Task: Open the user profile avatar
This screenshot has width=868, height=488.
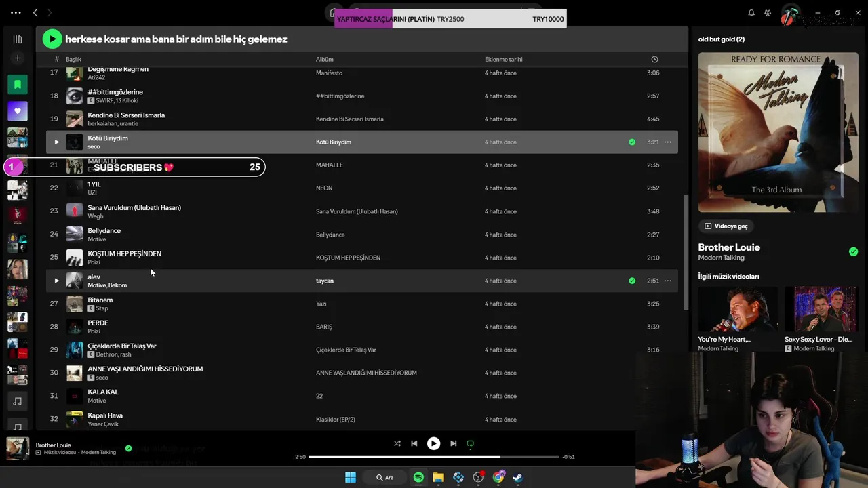Action: tap(789, 14)
